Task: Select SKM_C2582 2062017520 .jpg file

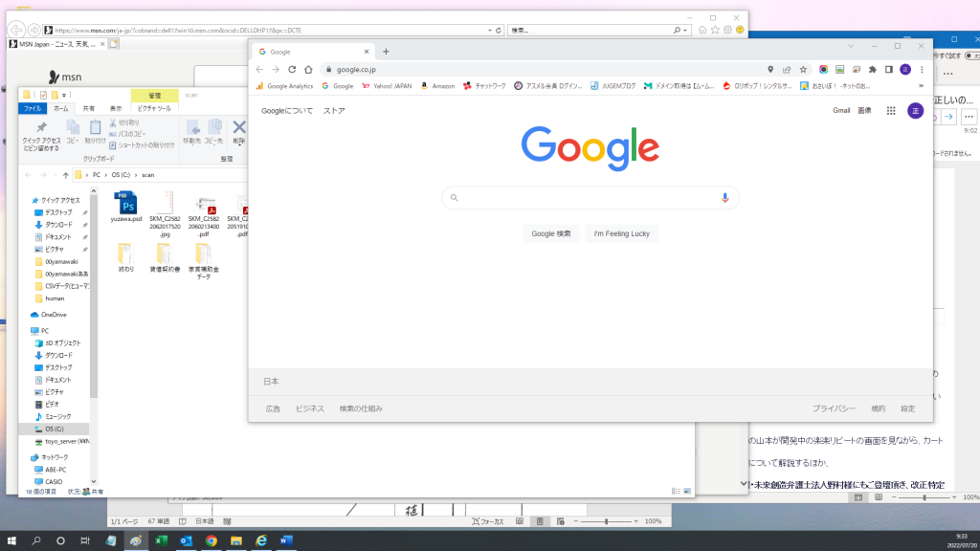Action: [165, 214]
